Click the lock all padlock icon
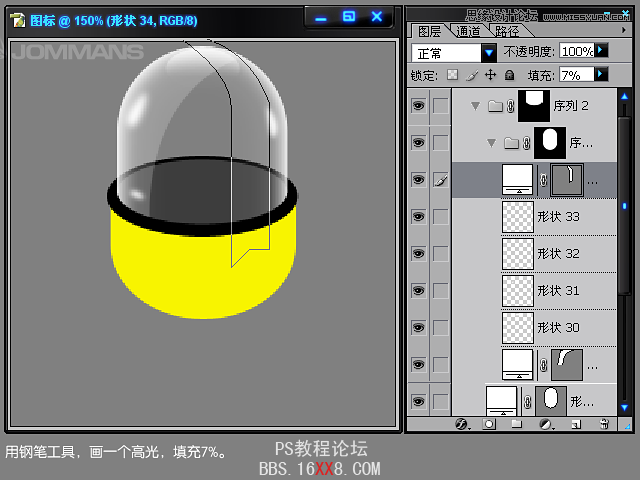The height and width of the screenshot is (480, 640). pos(509,75)
